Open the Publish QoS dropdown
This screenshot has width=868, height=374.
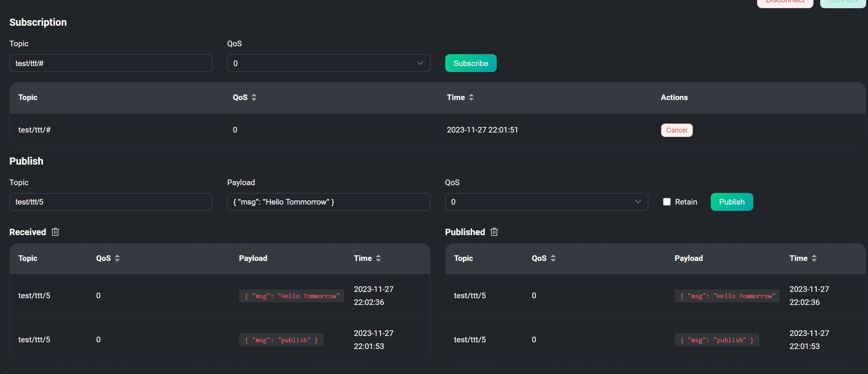click(x=546, y=202)
